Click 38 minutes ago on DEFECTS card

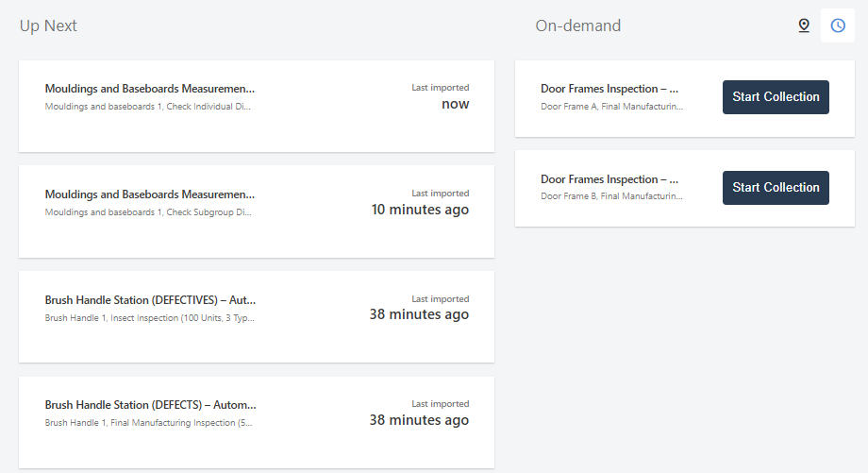tap(419, 420)
